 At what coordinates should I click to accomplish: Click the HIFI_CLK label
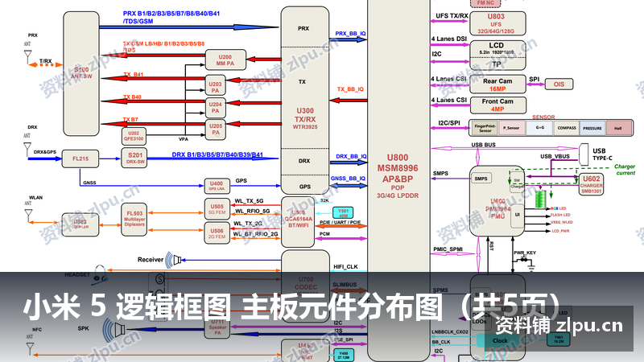pos(345,267)
